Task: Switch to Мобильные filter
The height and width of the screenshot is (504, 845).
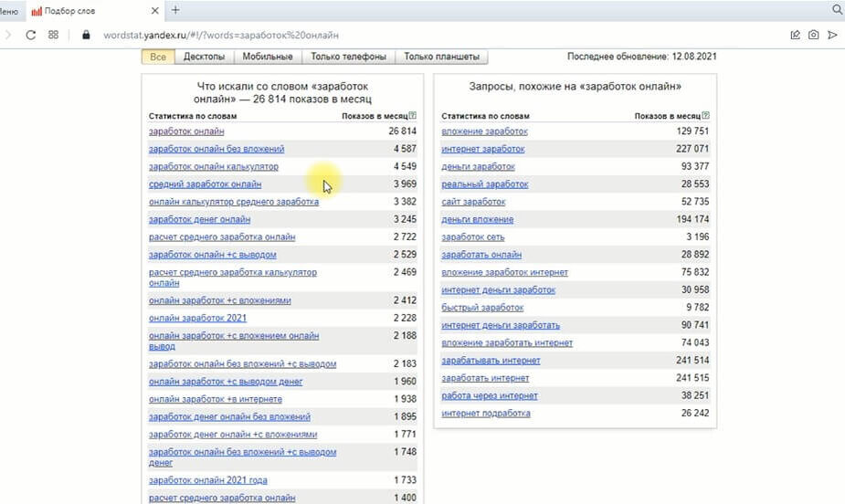Action: pos(268,57)
